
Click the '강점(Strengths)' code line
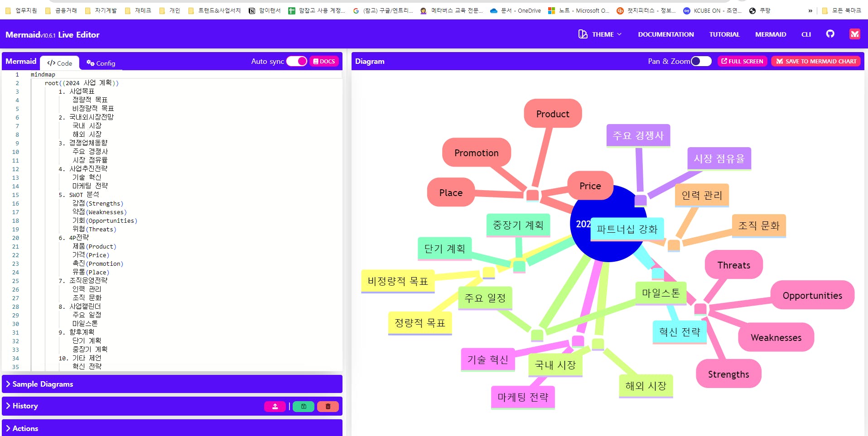point(98,203)
